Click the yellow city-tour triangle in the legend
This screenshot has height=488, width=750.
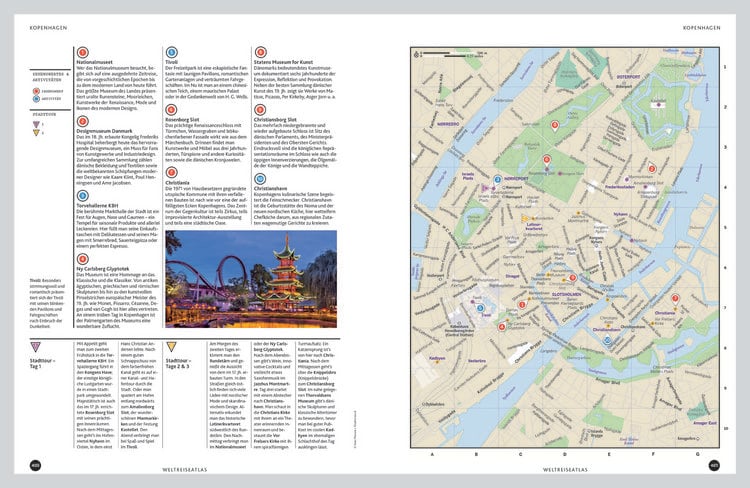[36, 133]
